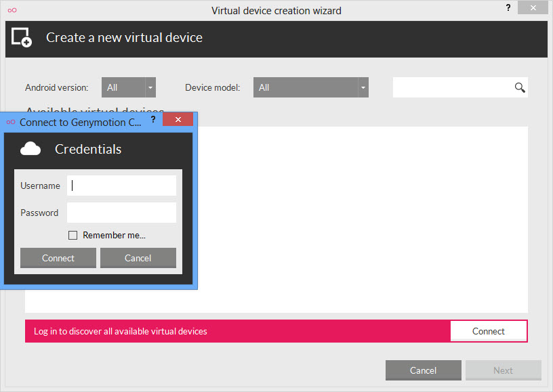This screenshot has height=392, width=553.
Task: Click Connect in the Credentials dialog
Action: (58, 258)
